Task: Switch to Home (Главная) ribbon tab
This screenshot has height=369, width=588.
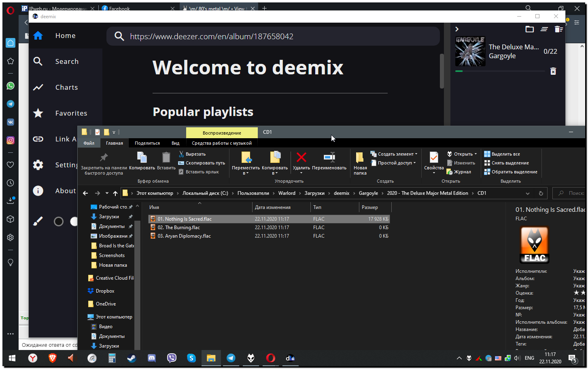Action: pyautogui.click(x=115, y=143)
